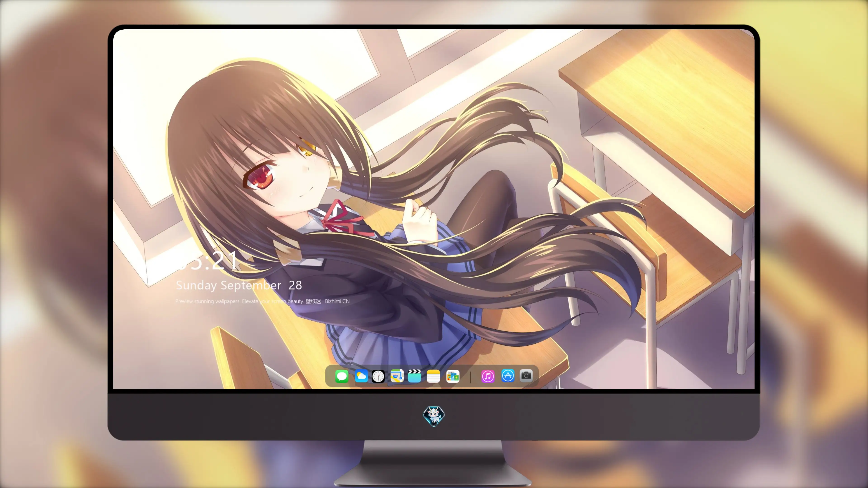Open the Newsstand magazines icon in dock

pyautogui.click(x=453, y=376)
